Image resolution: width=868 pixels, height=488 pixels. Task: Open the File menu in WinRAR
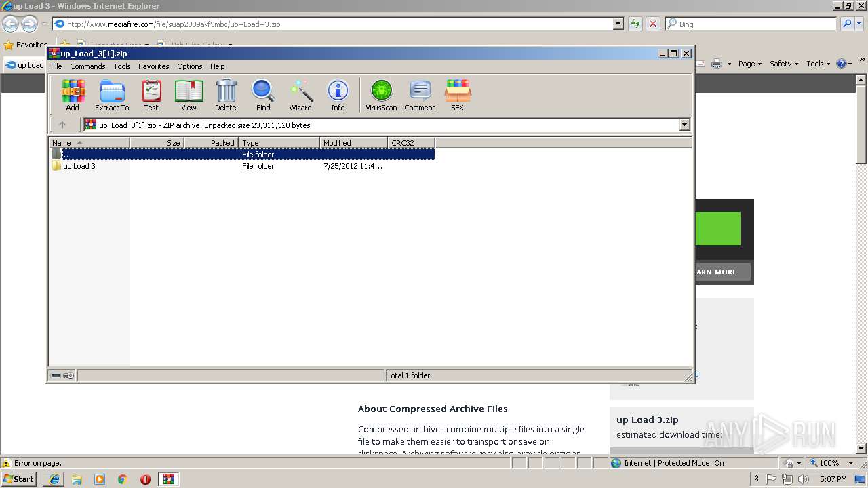pyautogui.click(x=56, y=66)
